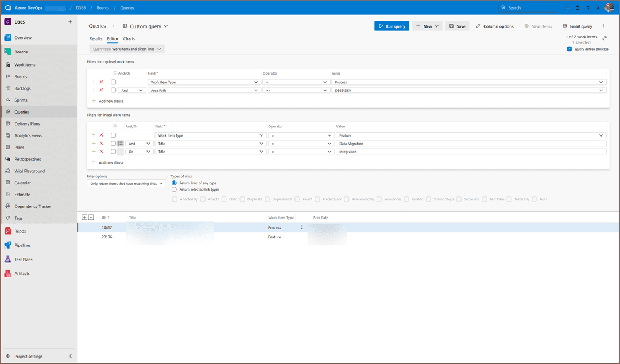Click the Azure DevOps logo icon
Image resolution: width=620 pixels, height=364 pixels.
pyautogui.click(x=7, y=7)
